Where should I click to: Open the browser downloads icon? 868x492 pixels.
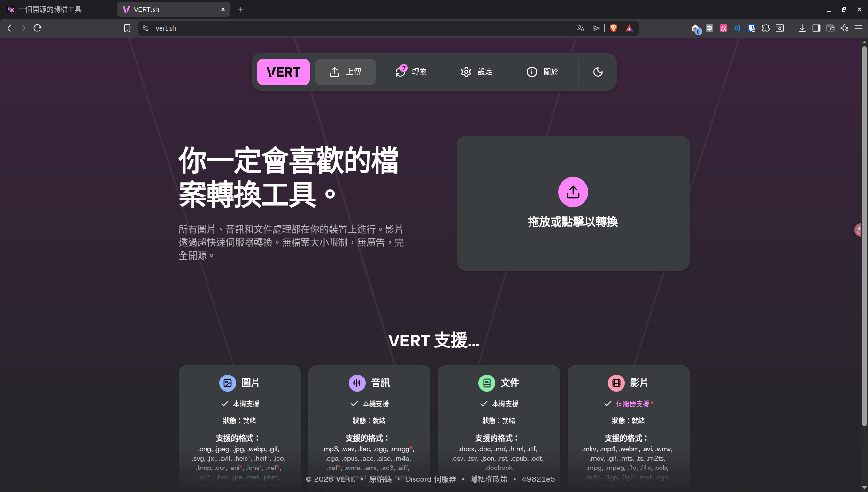pyautogui.click(x=802, y=28)
